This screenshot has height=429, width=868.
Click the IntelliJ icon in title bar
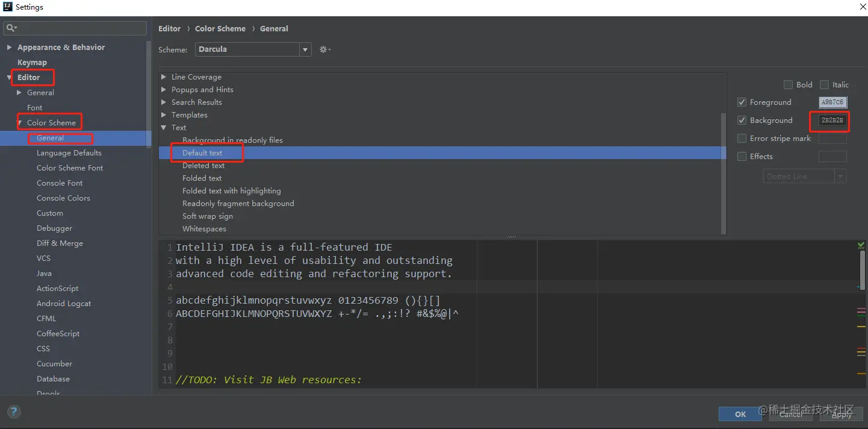[x=7, y=7]
